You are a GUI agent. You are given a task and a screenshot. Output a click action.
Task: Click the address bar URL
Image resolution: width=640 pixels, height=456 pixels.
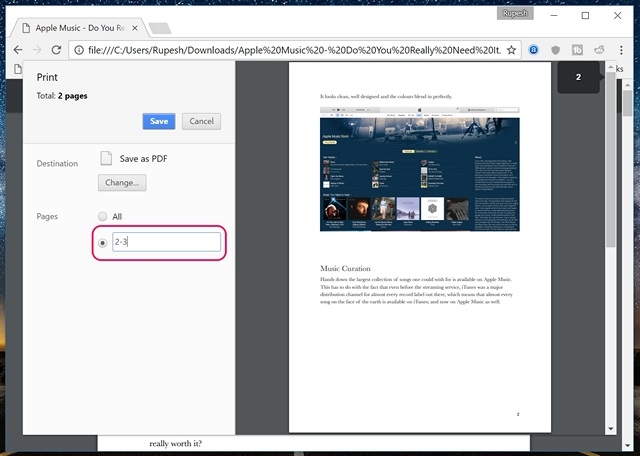point(290,49)
